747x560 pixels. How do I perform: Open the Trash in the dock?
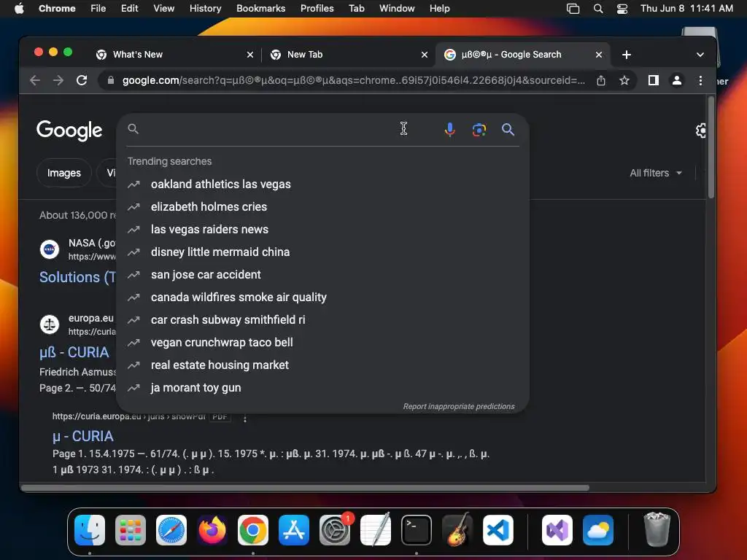(657, 529)
